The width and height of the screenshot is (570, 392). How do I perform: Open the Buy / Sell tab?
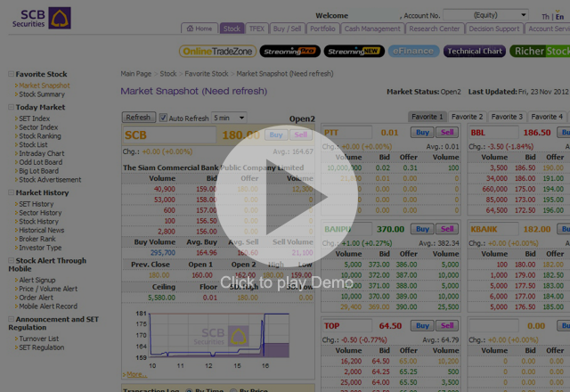(x=287, y=29)
